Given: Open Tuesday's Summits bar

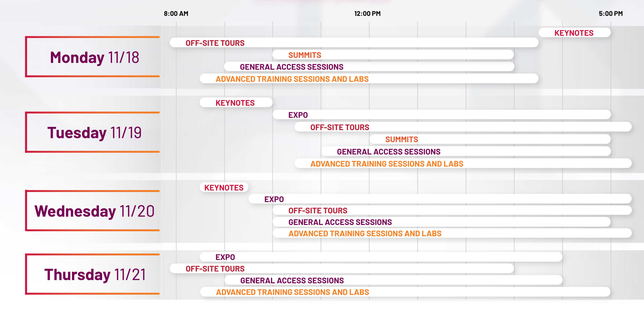Looking at the screenshot, I should click(x=489, y=139).
